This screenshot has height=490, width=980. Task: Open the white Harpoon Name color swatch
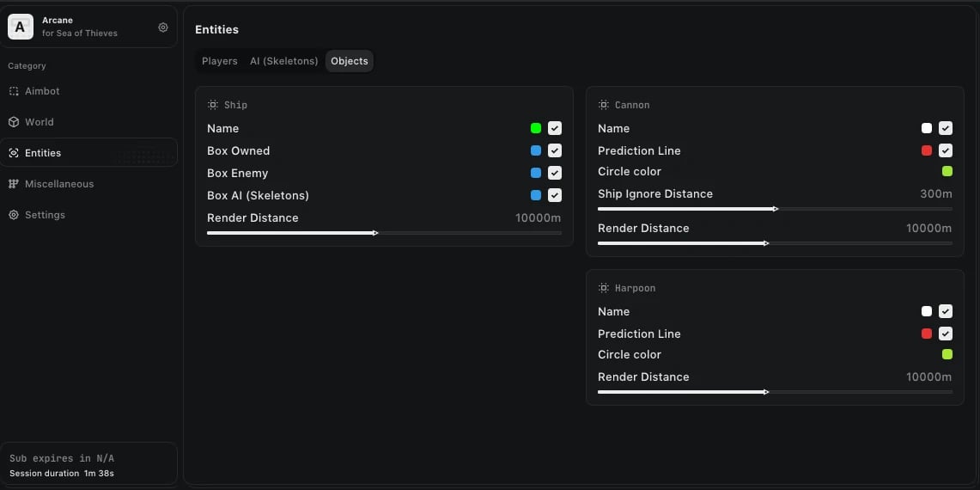pos(926,312)
